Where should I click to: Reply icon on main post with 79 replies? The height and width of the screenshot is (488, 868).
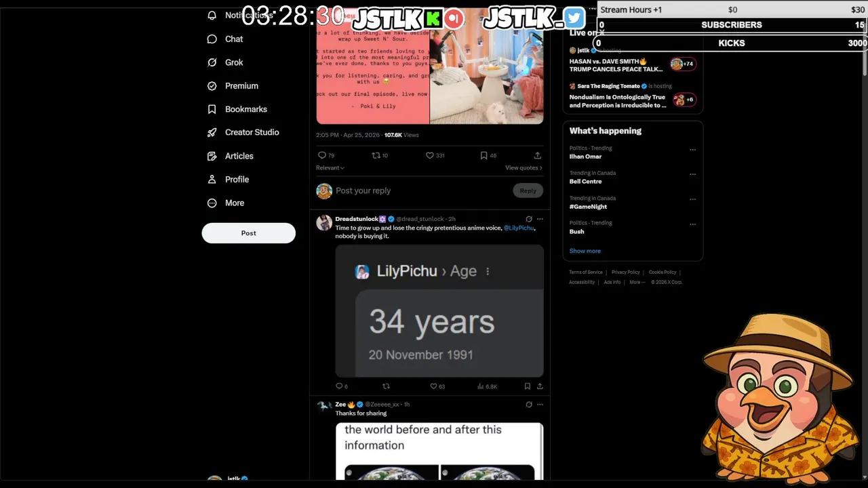click(x=322, y=155)
